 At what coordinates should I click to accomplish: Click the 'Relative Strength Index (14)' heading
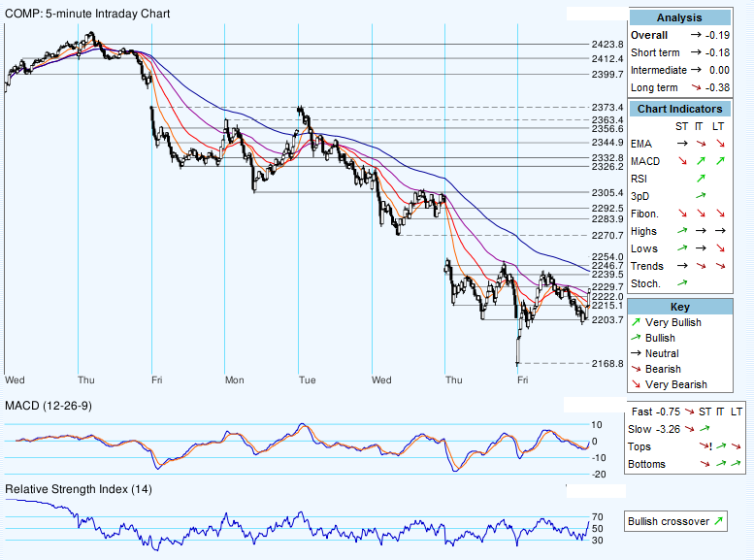[79, 489]
